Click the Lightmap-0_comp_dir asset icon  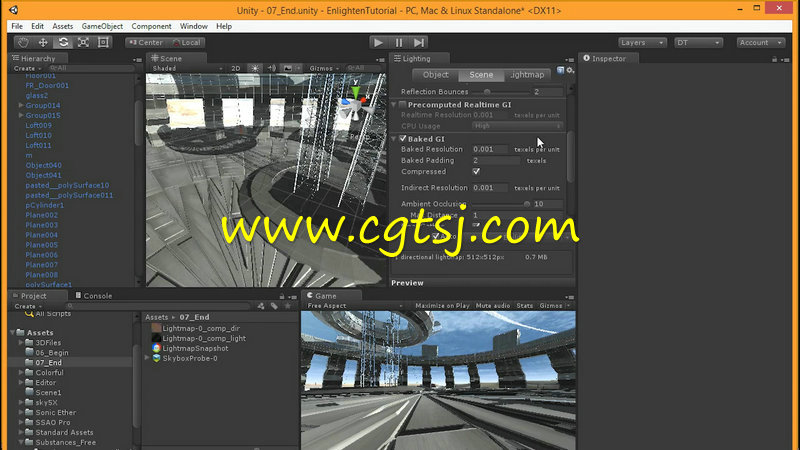click(157, 328)
